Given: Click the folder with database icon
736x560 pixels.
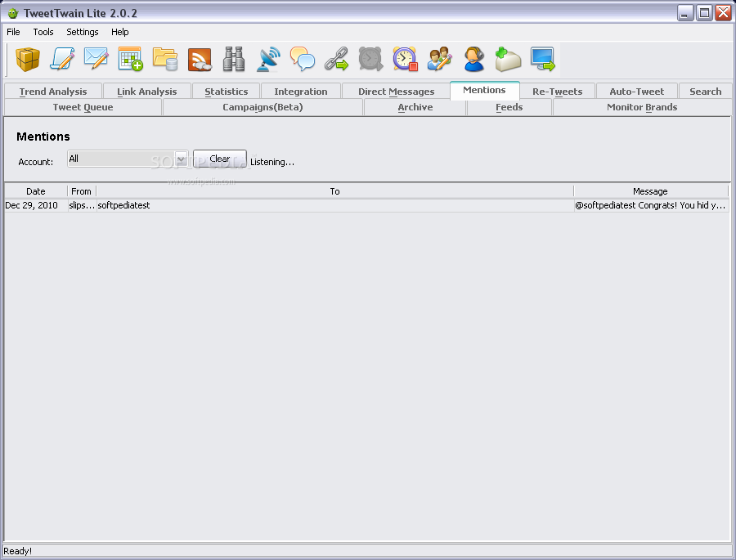Looking at the screenshot, I should (x=165, y=59).
